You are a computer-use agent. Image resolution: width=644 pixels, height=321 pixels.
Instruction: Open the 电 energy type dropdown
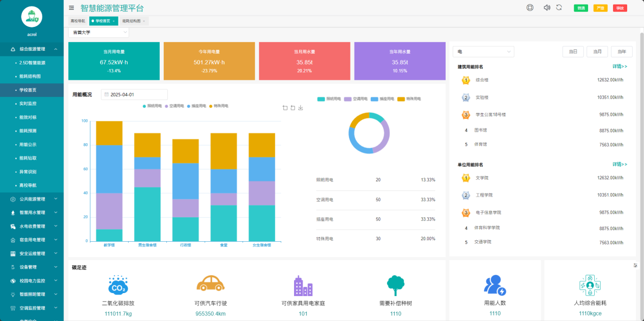483,52
